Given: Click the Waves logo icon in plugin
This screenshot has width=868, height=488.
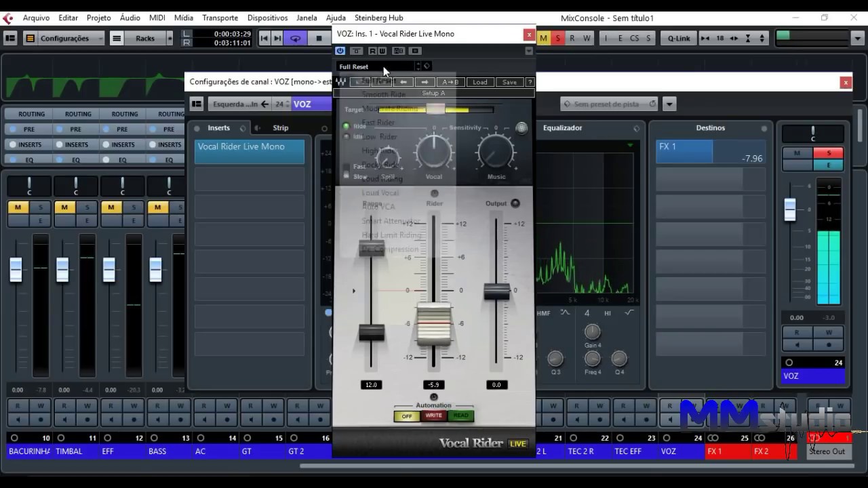Looking at the screenshot, I should coord(341,82).
